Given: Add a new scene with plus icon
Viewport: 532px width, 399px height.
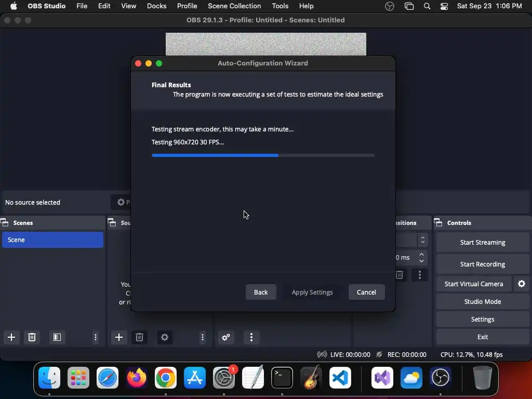Looking at the screenshot, I should 11,337.
